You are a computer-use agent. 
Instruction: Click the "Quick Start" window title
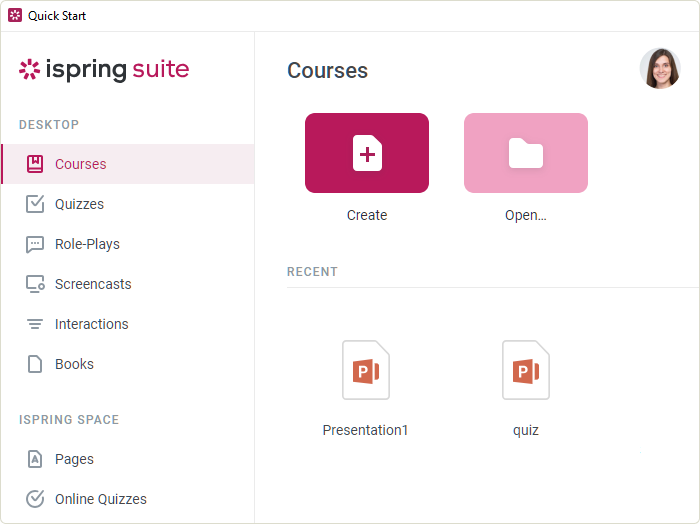57,16
